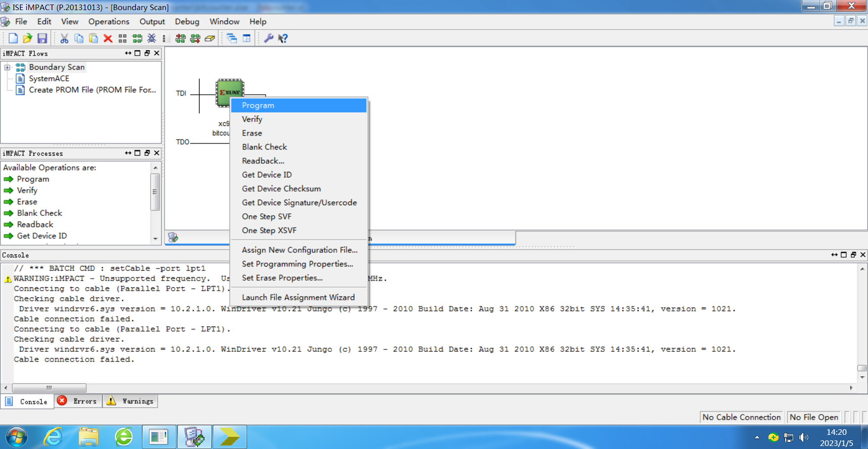Click the four-squares grid toolbar icon

pyautogui.click(x=122, y=38)
